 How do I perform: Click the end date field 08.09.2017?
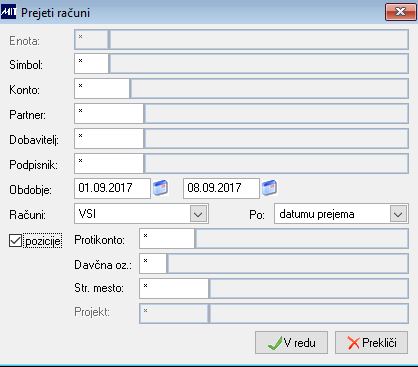[x=221, y=188]
